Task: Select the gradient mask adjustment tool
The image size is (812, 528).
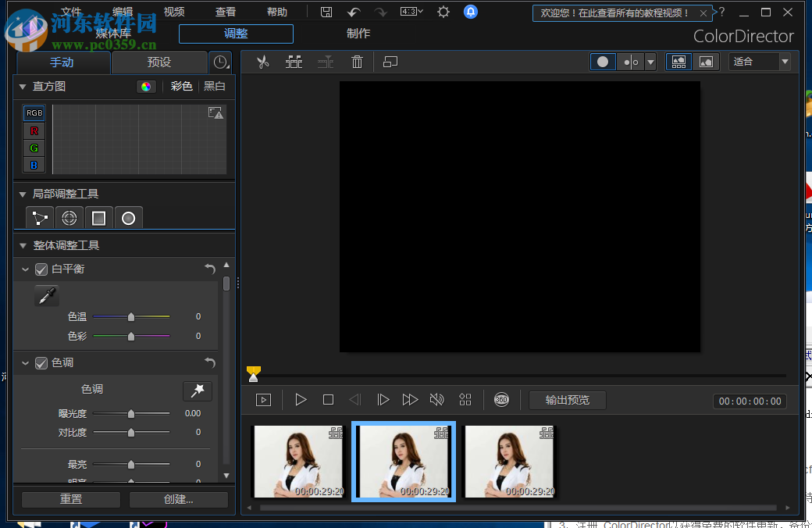Action: (x=98, y=217)
